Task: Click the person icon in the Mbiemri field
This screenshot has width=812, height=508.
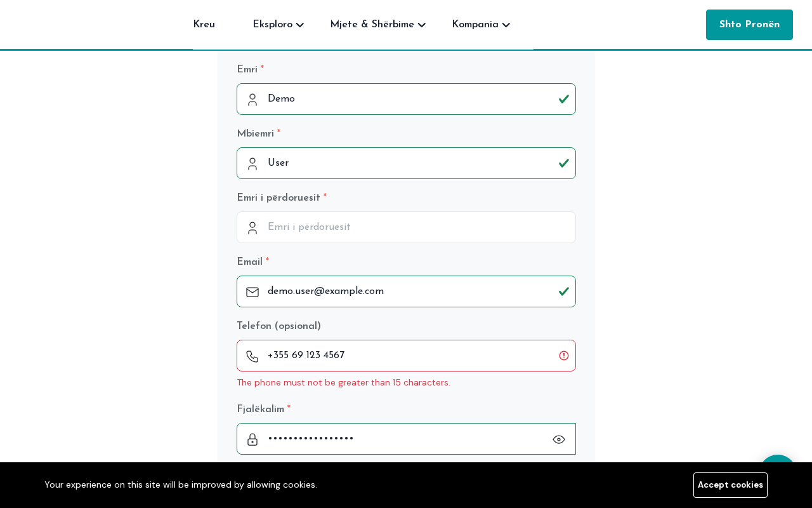Action: [252, 163]
